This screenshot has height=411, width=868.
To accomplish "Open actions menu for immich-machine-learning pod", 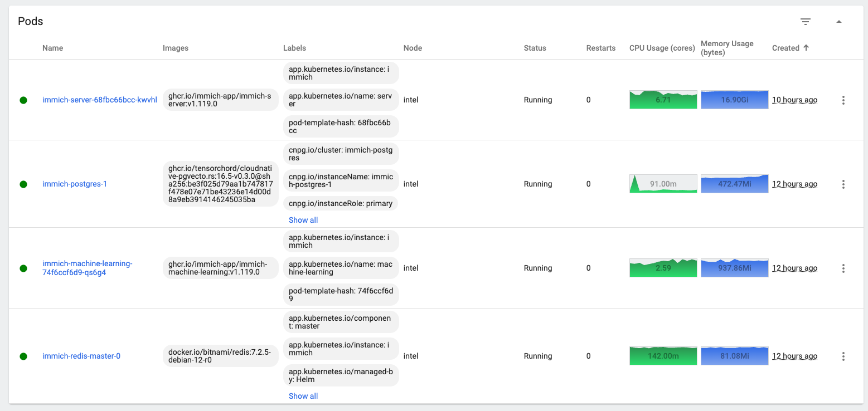I will [843, 268].
